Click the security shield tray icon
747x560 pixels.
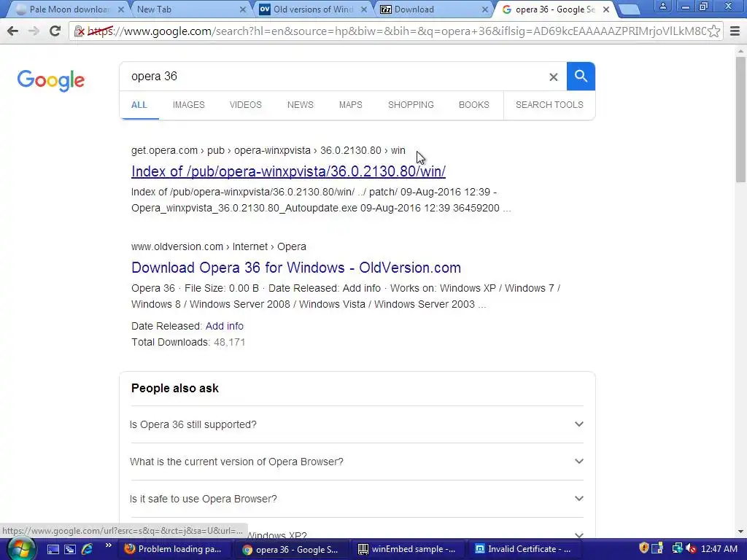643,548
